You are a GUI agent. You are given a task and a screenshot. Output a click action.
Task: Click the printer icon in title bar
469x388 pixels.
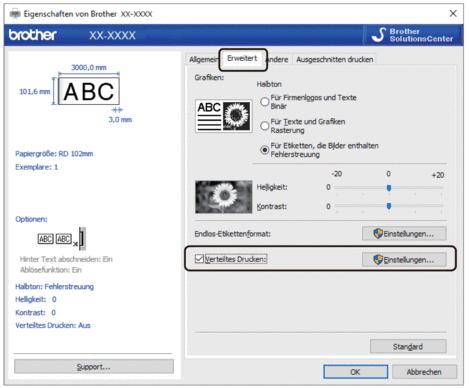point(15,14)
